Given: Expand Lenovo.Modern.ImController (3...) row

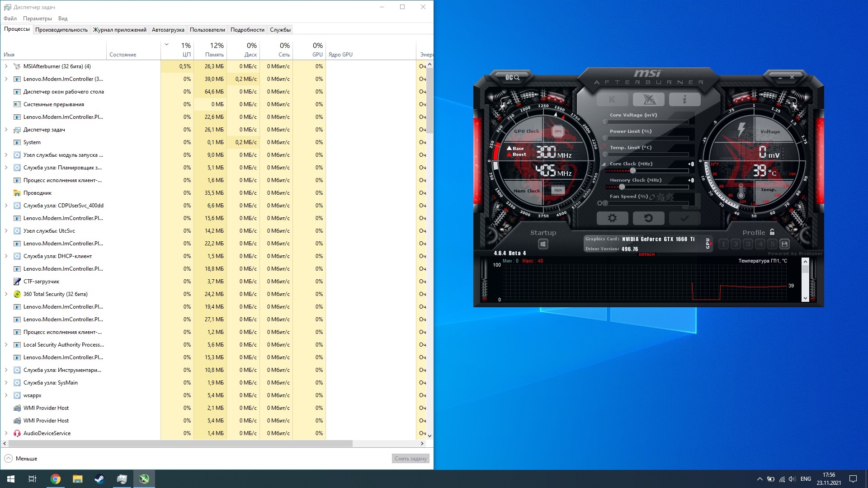Looking at the screenshot, I should click(6, 79).
